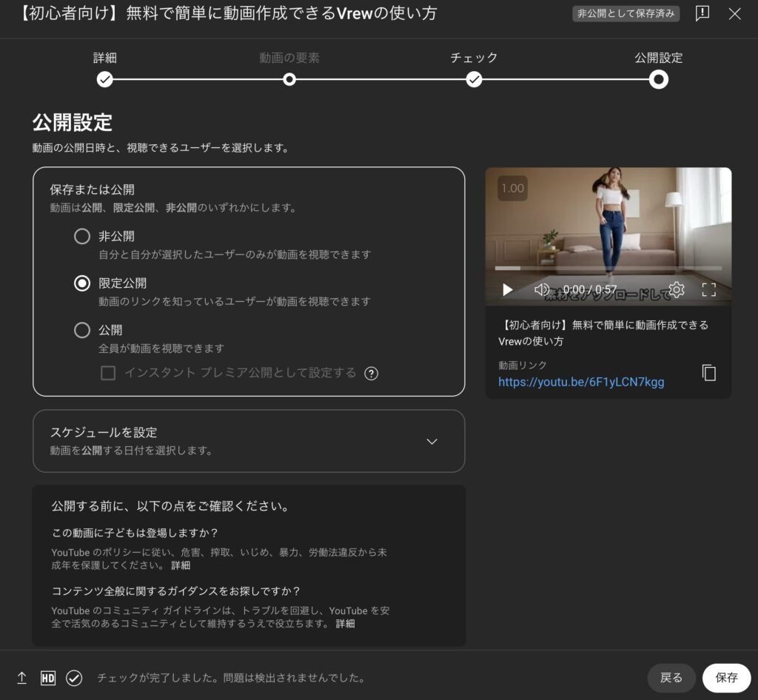Go to the 公開設定 step
The height and width of the screenshot is (700, 758).
[658, 79]
